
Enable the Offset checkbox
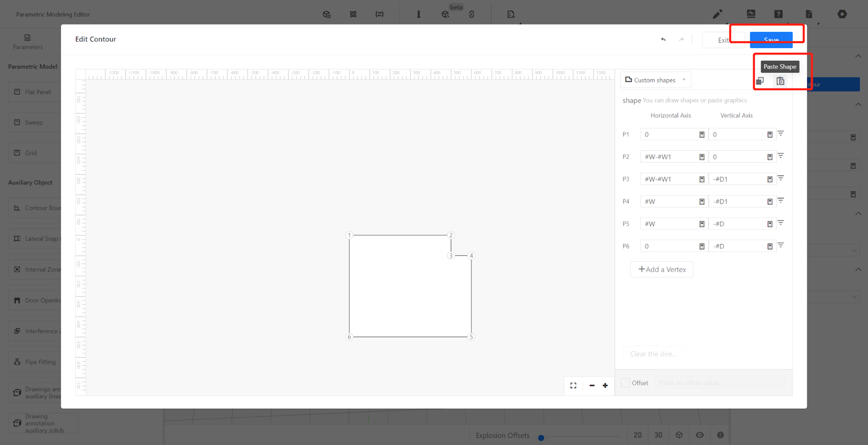[x=626, y=383]
